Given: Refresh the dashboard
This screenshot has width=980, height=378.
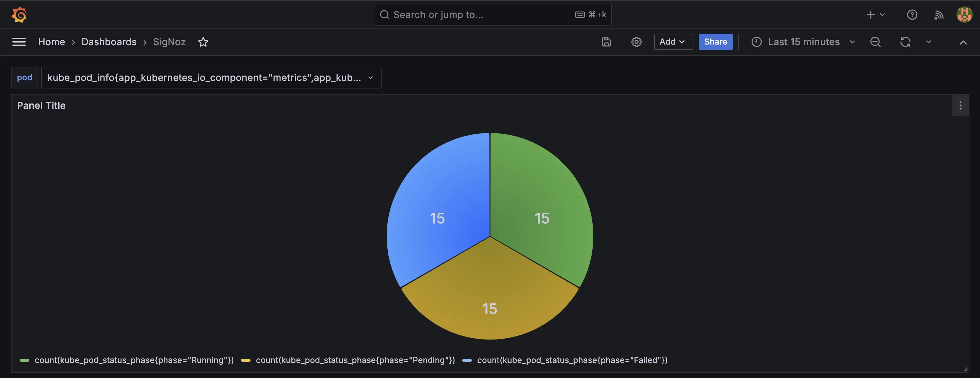Looking at the screenshot, I should point(905,42).
